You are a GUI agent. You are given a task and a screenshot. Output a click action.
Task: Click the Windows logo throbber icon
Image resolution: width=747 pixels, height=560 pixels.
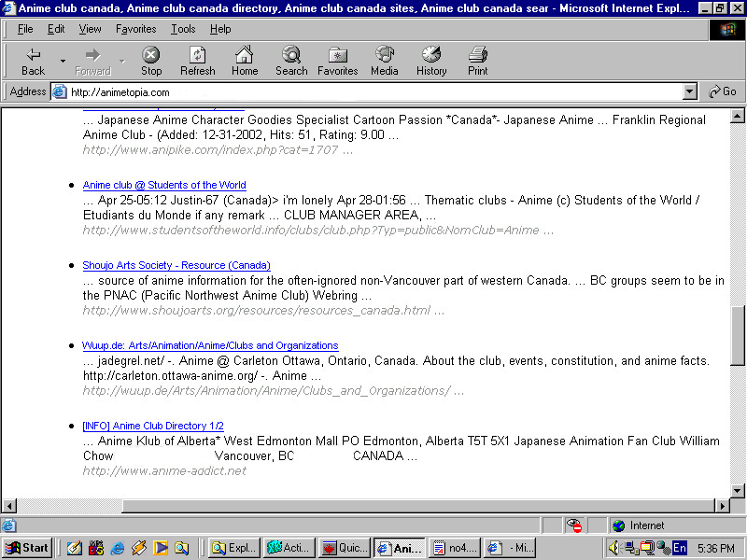727,30
